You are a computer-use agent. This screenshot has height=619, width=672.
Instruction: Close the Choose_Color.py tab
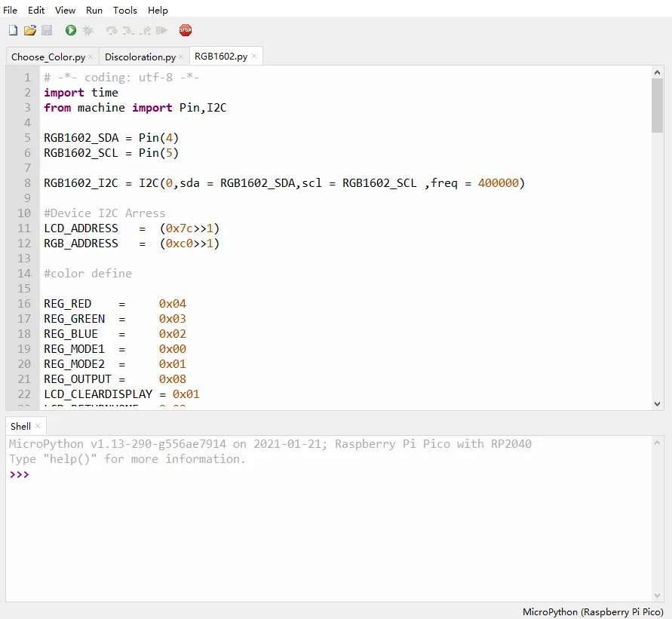91,57
